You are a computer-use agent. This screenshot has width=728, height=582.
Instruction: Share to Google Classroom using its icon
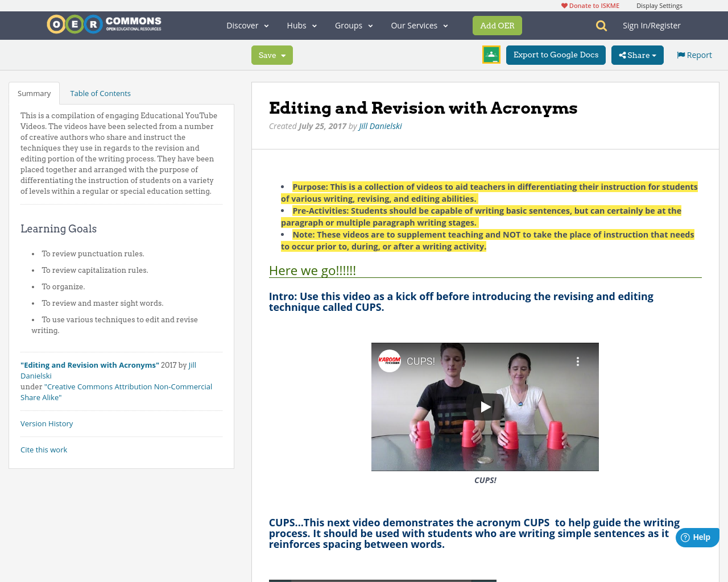[x=490, y=54]
